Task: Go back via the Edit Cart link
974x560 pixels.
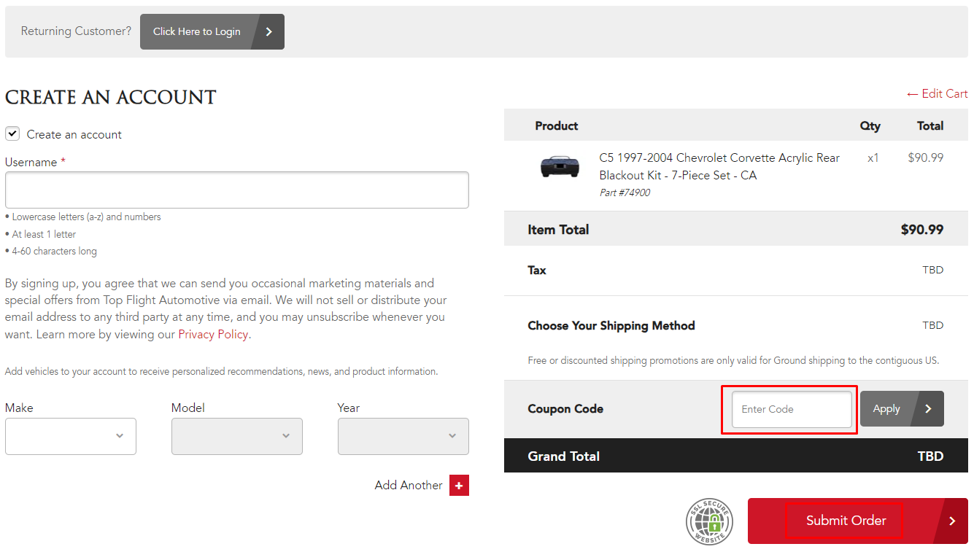Action: coord(937,94)
